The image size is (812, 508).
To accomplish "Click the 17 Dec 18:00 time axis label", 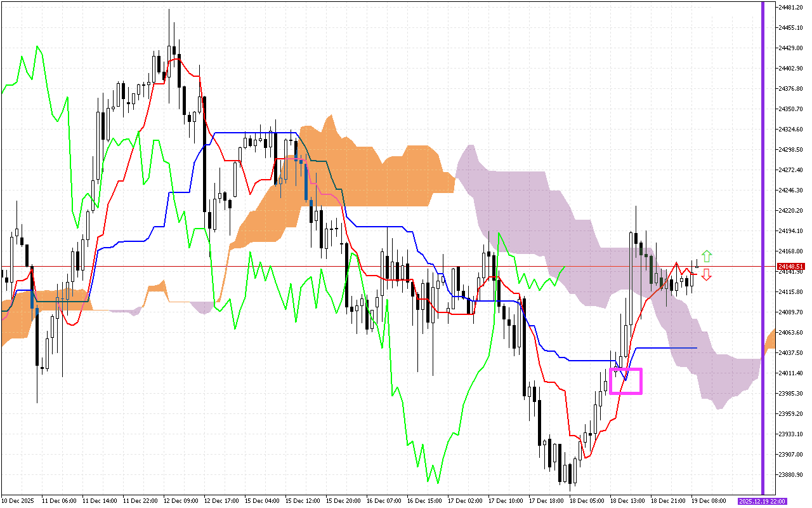I will (x=547, y=501).
